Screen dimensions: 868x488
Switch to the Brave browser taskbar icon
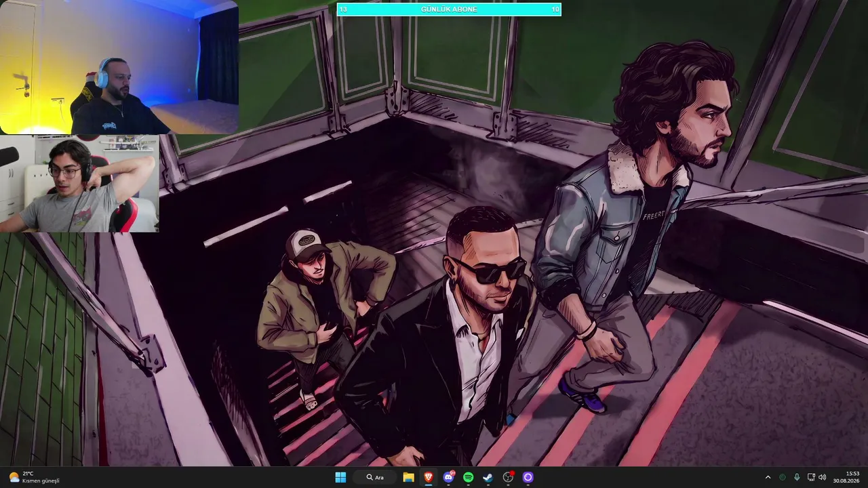pyautogui.click(x=429, y=477)
